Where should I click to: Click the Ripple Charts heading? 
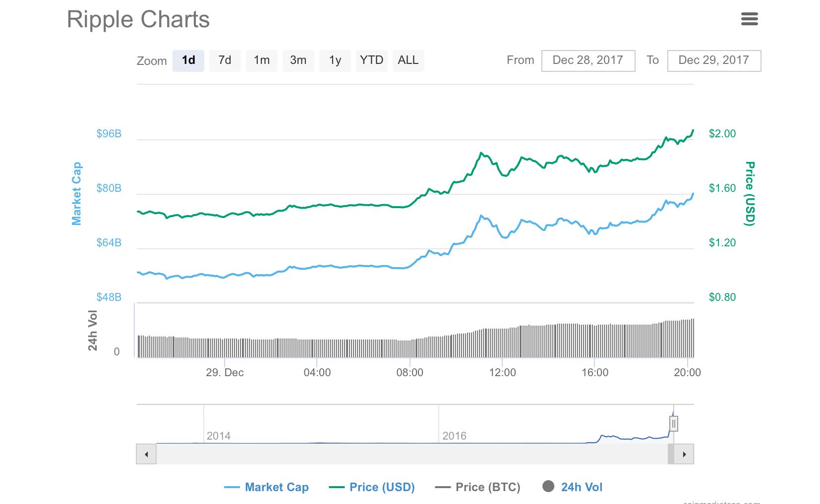coord(138,20)
